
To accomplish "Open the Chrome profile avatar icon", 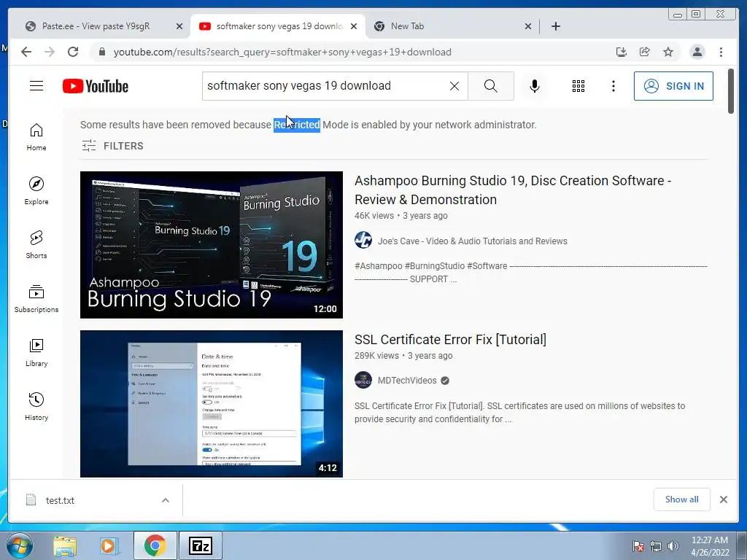I will coord(697,52).
